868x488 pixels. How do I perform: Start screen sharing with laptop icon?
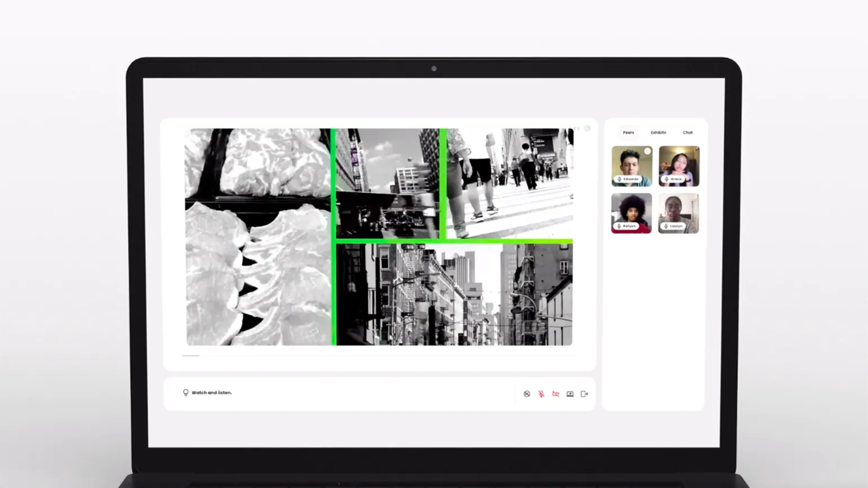pyautogui.click(x=570, y=394)
